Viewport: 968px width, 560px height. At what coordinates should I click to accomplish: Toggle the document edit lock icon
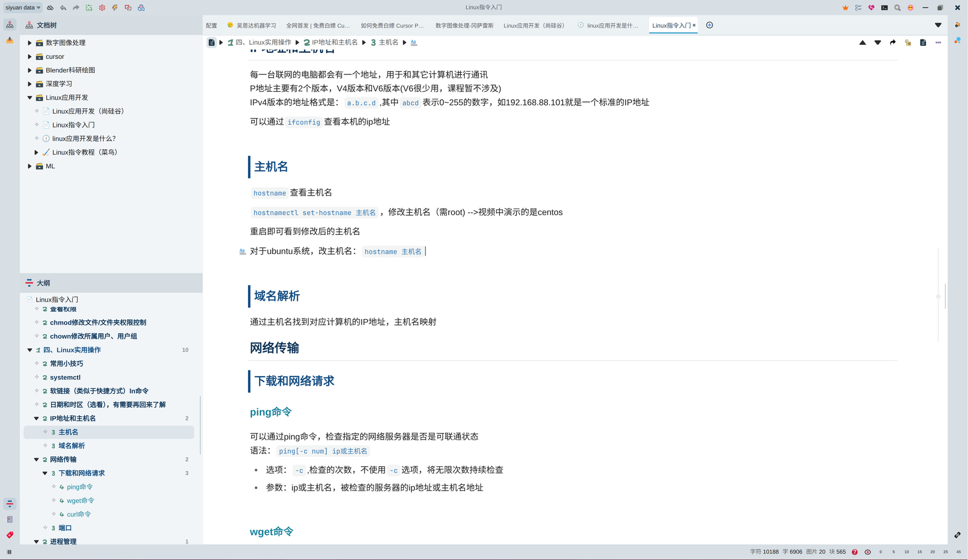[x=907, y=42]
